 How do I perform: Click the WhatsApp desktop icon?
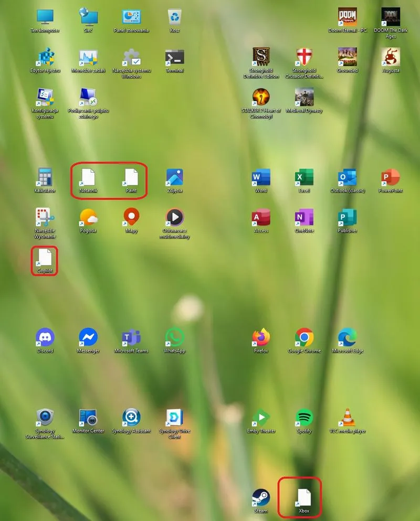click(x=175, y=337)
